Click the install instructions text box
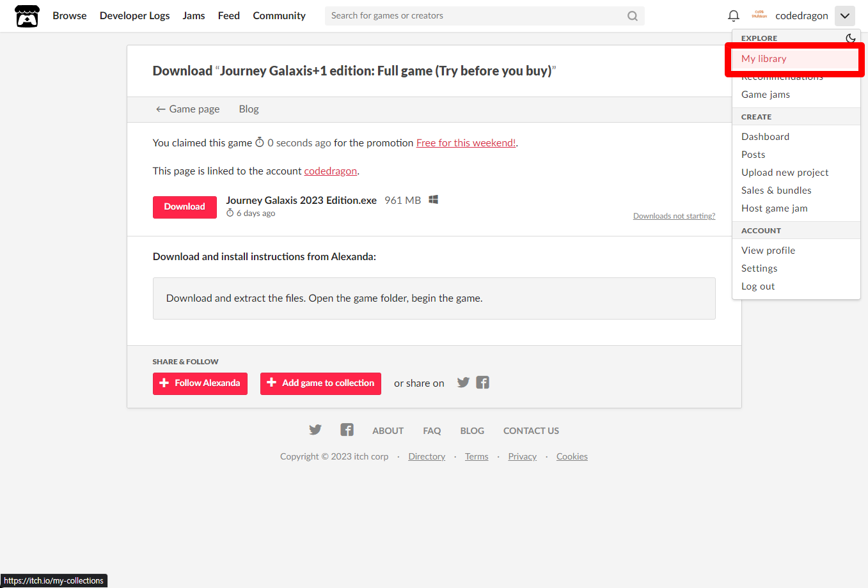Viewport: 868px width, 588px height. (x=434, y=298)
